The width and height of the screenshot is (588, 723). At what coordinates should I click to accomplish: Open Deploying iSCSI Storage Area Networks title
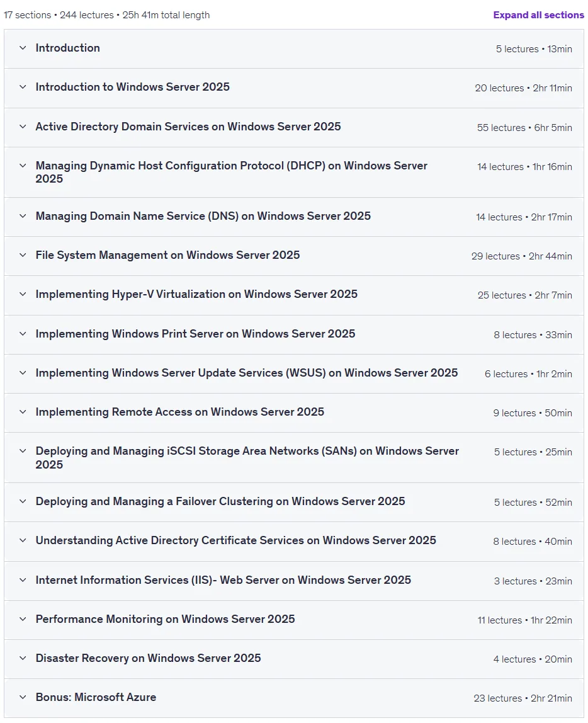[x=247, y=458]
